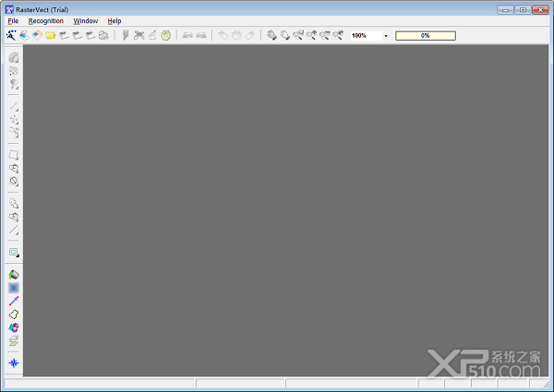Minimize the RasterVect window
Screen dimensions: 554x392
[x=505, y=10]
